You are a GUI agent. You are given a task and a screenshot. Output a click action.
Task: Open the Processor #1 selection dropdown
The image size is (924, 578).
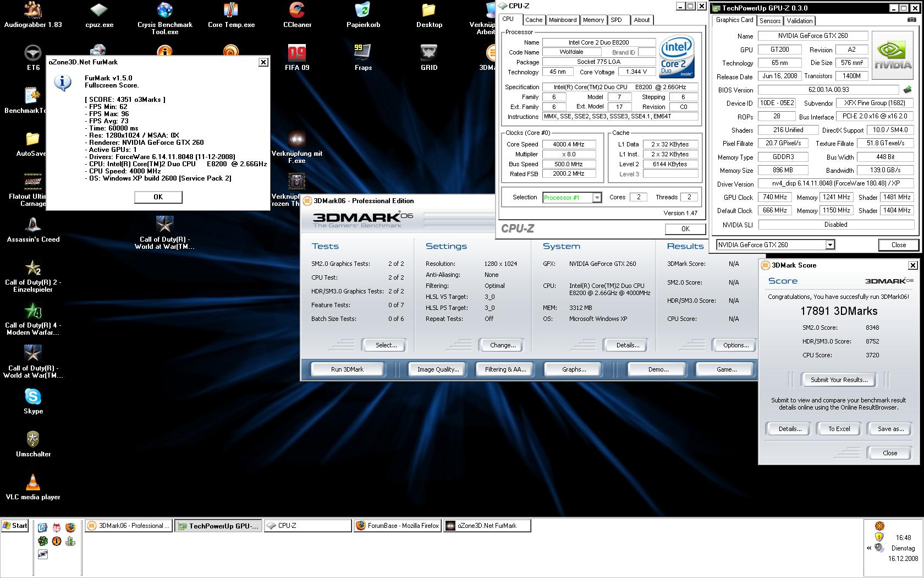597,198
